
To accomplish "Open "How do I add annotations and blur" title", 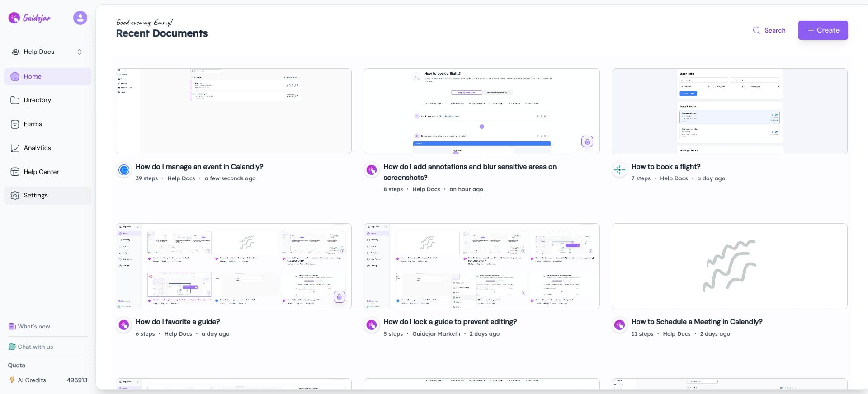I will click(x=470, y=172).
